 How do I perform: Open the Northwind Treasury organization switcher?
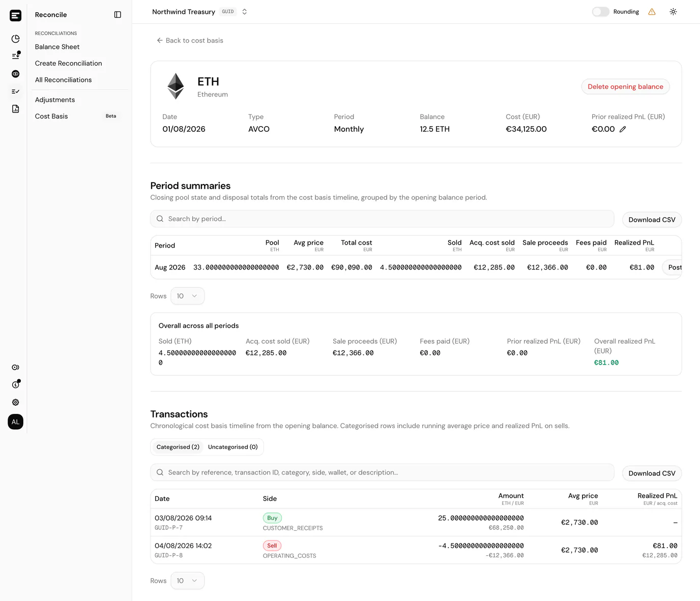pyautogui.click(x=200, y=12)
